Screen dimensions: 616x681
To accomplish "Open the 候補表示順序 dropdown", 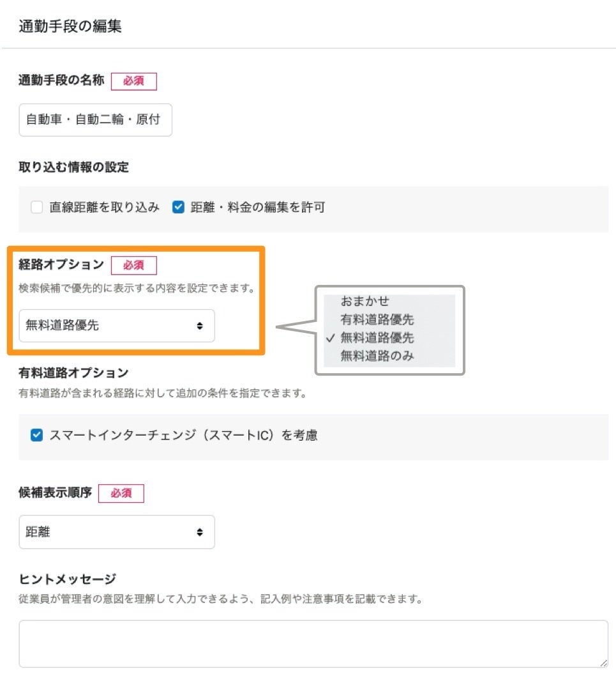I will click(117, 532).
